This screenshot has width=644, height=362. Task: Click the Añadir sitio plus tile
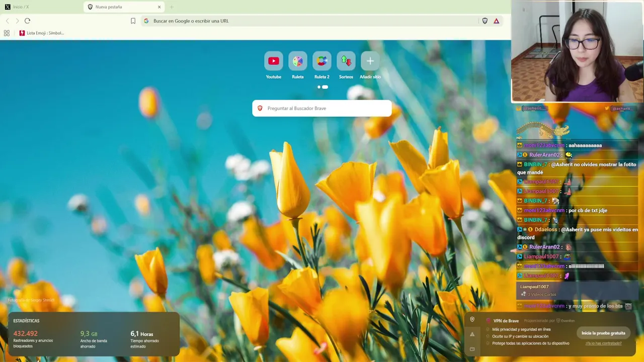[370, 61]
